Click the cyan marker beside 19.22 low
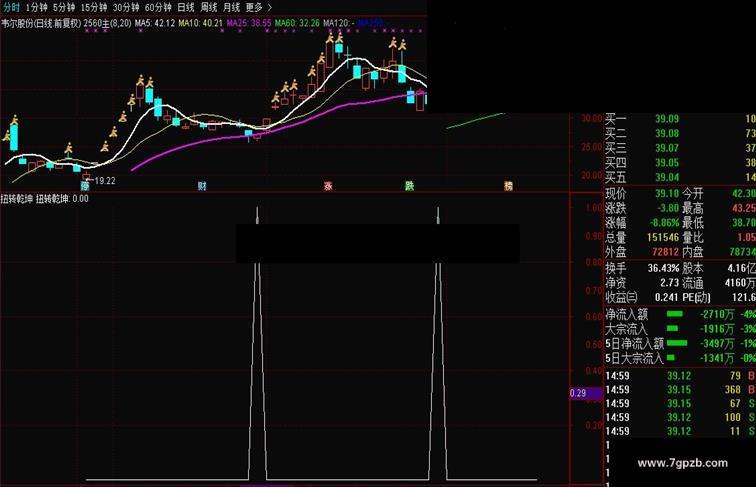The height and width of the screenshot is (487, 756). tap(85, 186)
